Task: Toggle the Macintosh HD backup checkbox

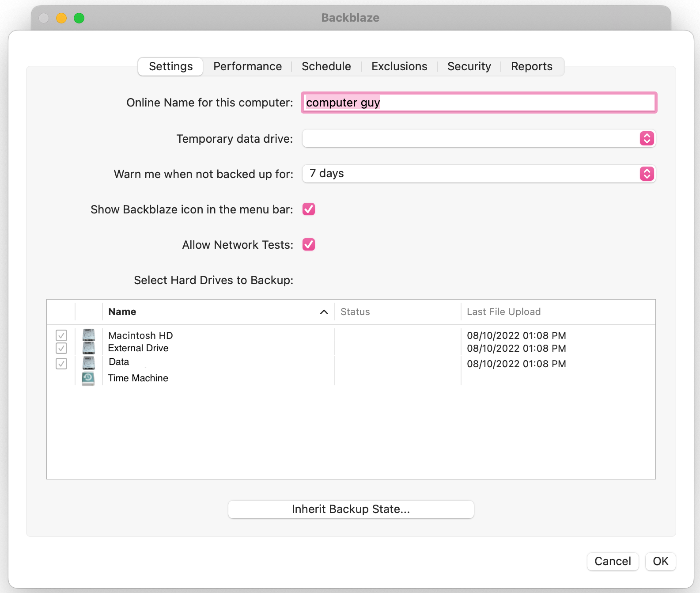Action: coord(61,335)
